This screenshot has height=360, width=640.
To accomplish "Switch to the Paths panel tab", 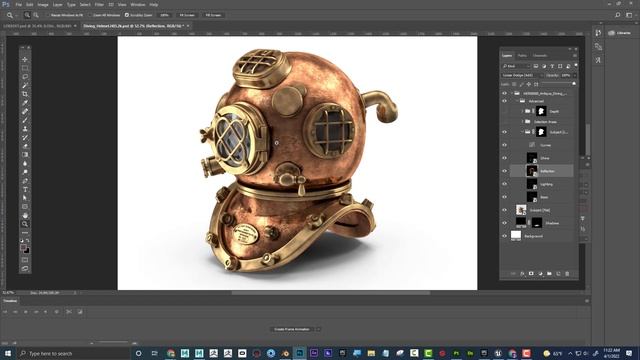I will point(522,56).
